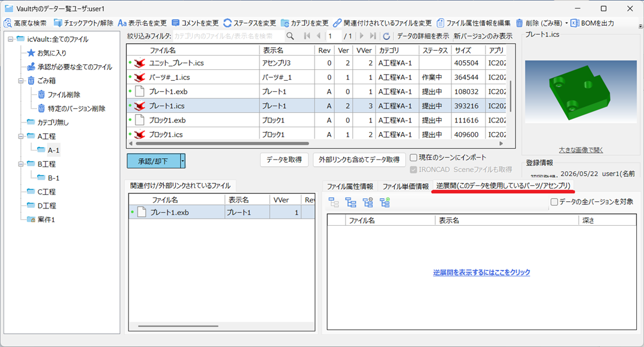The height and width of the screenshot is (347, 644).
Task: Choose 表示名を変更 in the toolbar
Action: (142, 23)
